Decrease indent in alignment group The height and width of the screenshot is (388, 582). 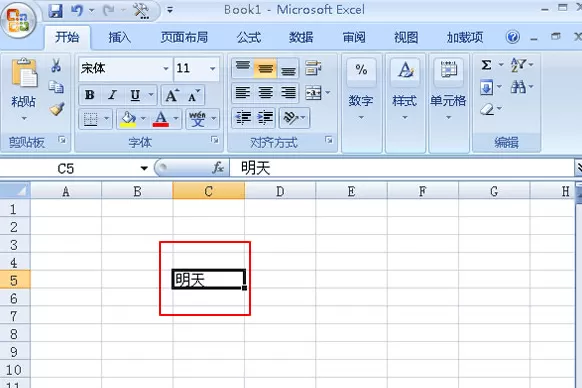(243, 118)
